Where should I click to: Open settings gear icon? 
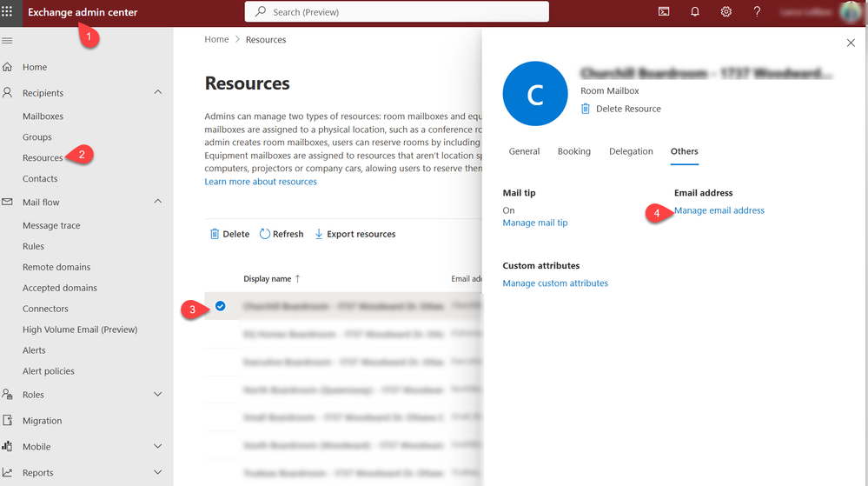click(x=726, y=11)
